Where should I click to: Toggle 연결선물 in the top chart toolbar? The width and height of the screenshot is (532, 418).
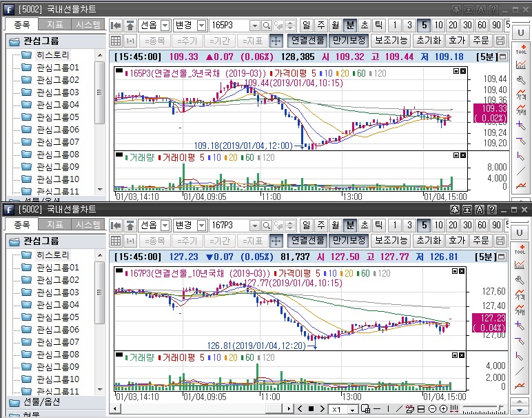point(306,41)
